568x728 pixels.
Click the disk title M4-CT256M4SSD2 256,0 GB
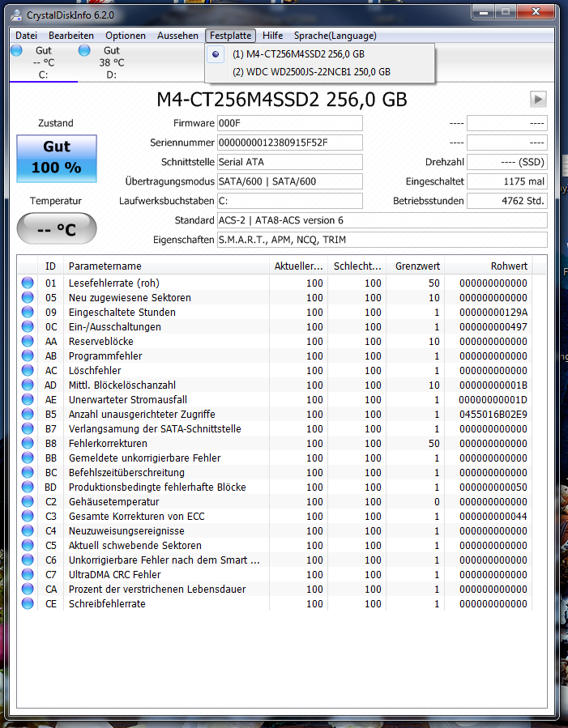pos(282,100)
